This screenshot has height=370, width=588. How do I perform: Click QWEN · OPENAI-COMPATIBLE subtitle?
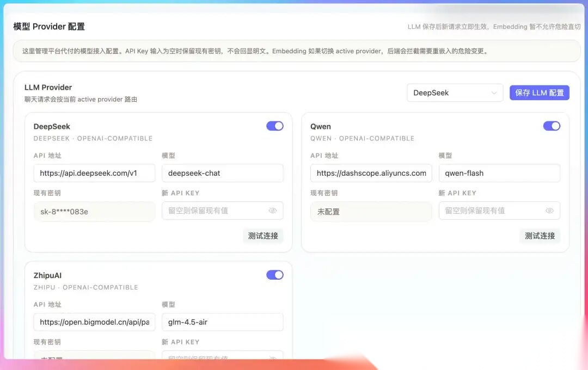click(362, 138)
